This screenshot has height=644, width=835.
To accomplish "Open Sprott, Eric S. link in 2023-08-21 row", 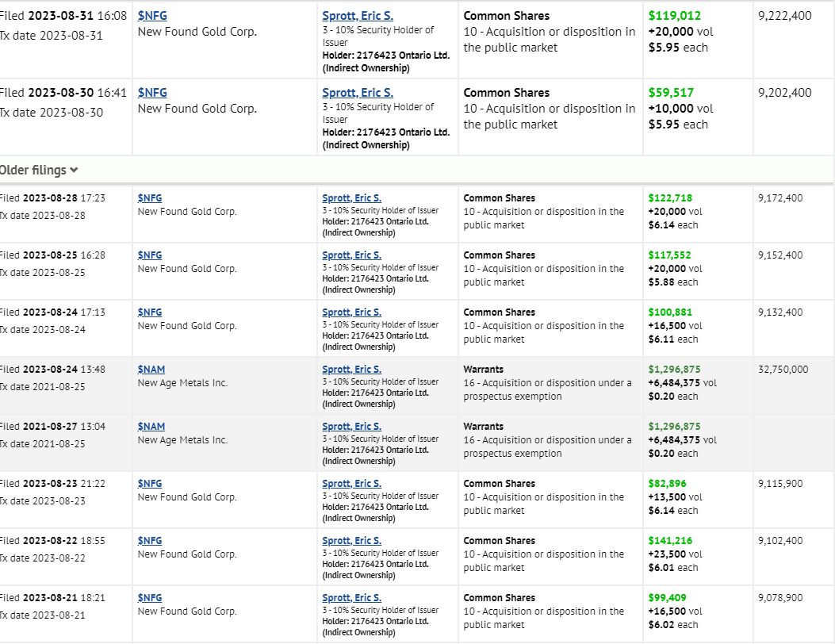I will tap(352, 598).
